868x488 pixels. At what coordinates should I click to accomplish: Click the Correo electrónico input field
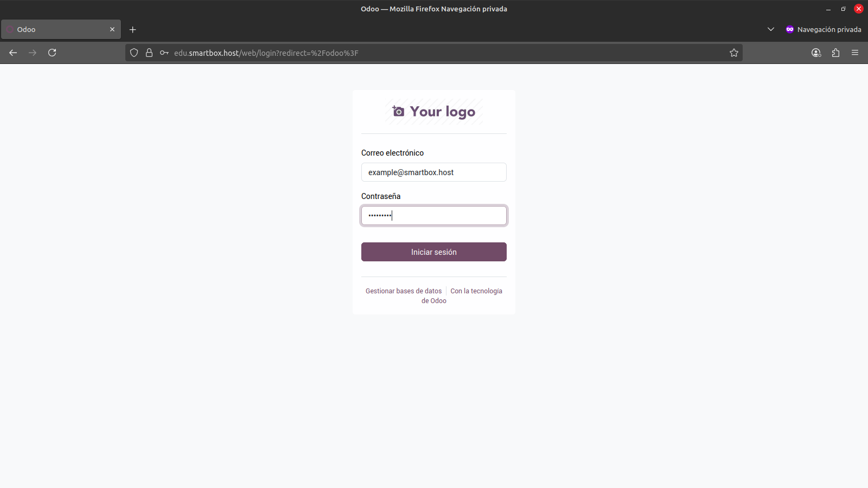434,172
